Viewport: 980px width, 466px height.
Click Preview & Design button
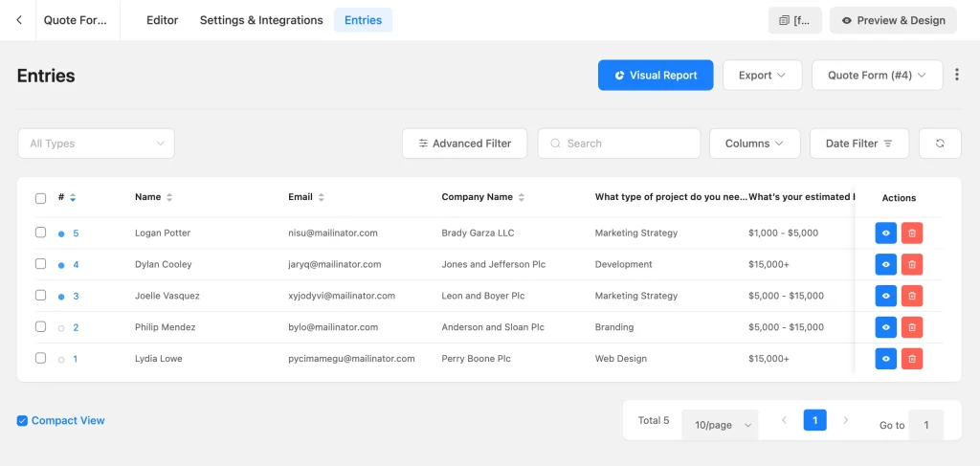[x=893, y=21]
